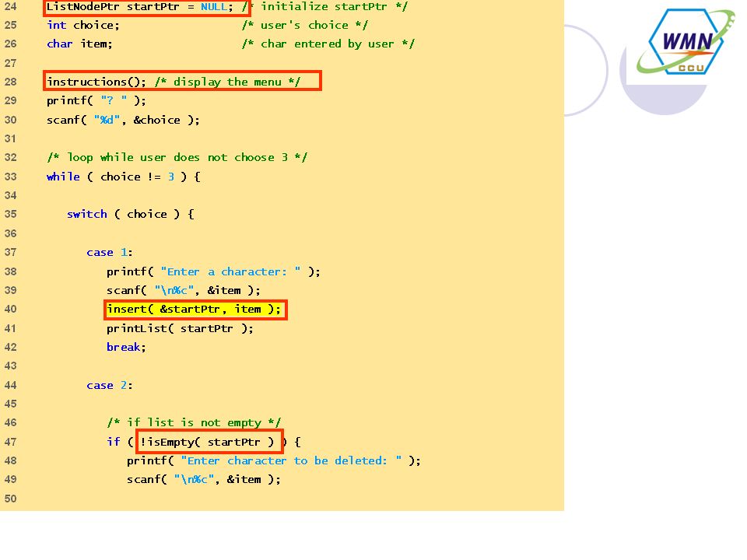Click comment 'char entered by user'
This screenshot has width=747, height=560.
pyautogui.click(x=328, y=44)
